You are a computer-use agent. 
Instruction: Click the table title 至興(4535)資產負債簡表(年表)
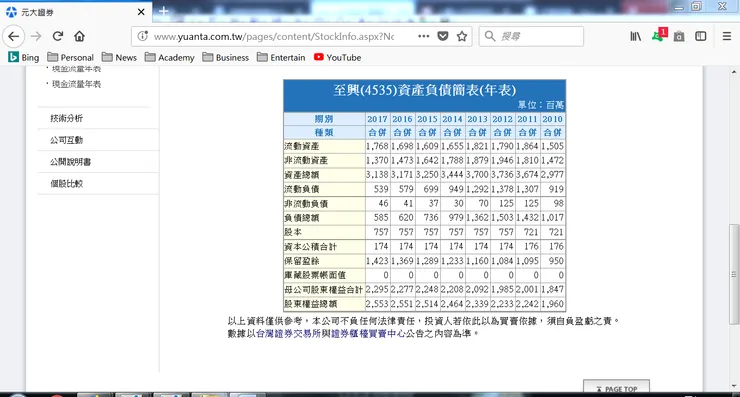[424, 90]
